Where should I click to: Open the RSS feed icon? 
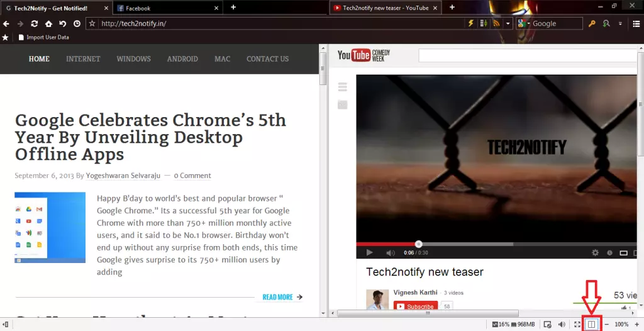(x=496, y=23)
